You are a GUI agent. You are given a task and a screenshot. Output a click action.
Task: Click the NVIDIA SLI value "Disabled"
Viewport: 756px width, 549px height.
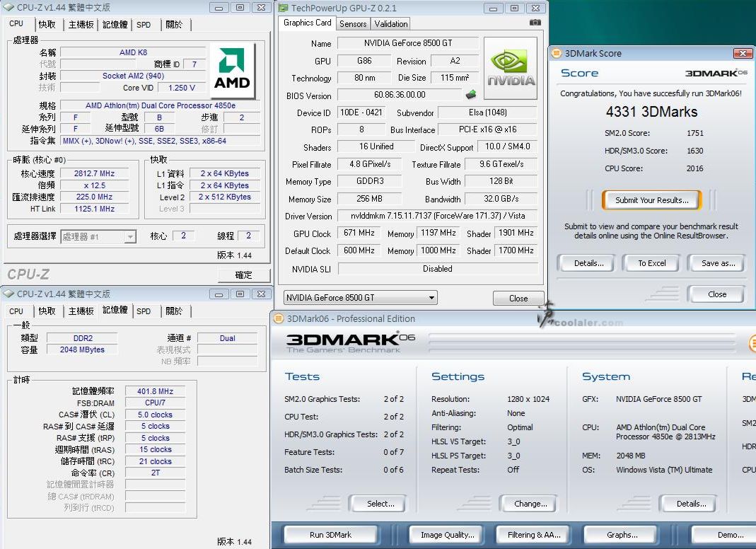click(438, 269)
